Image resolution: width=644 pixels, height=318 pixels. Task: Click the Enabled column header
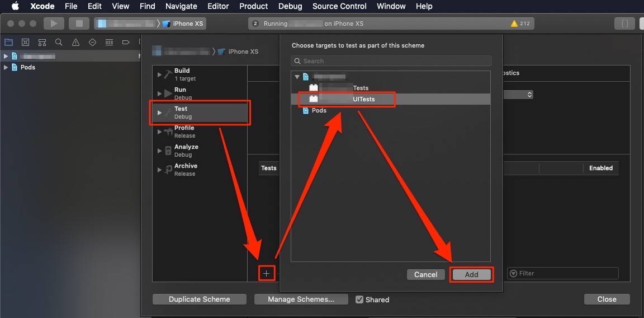tap(601, 168)
